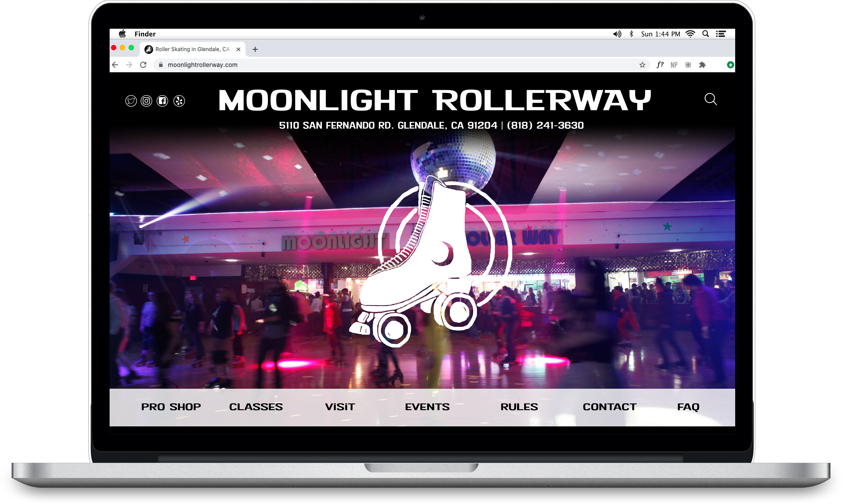The width and height of the screenshot is (843, 504).
Task: Open a new browser tab
Action: point(255,50)
